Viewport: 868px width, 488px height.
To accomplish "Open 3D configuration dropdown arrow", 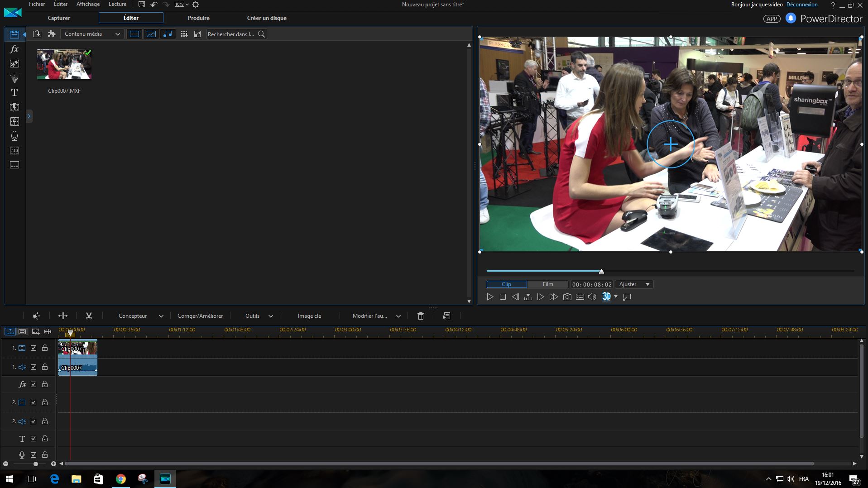I will (616, 297).
